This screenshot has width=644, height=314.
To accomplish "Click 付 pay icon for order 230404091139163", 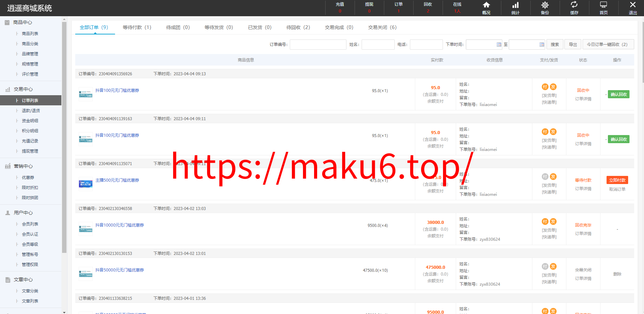I will 545,132.
